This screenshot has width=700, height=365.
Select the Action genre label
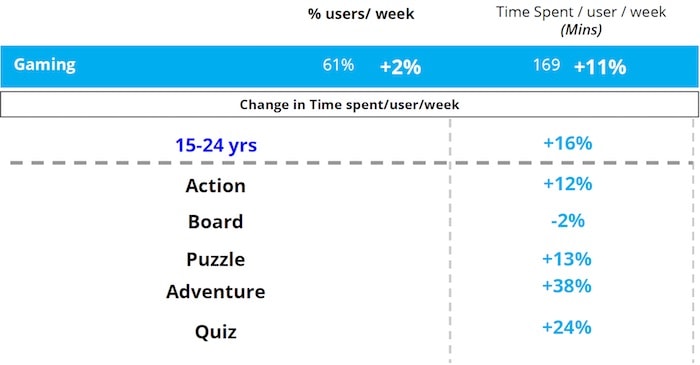point(216,186)
